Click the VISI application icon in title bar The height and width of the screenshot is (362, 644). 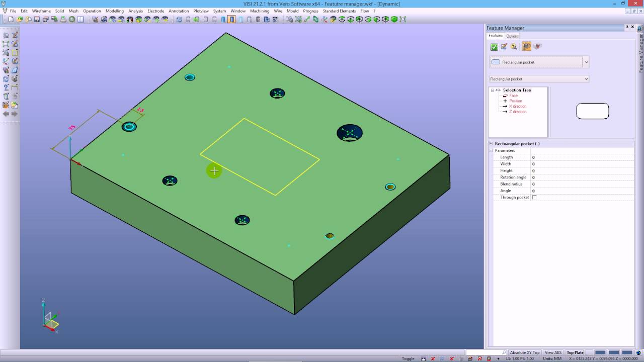pos(4,4)
